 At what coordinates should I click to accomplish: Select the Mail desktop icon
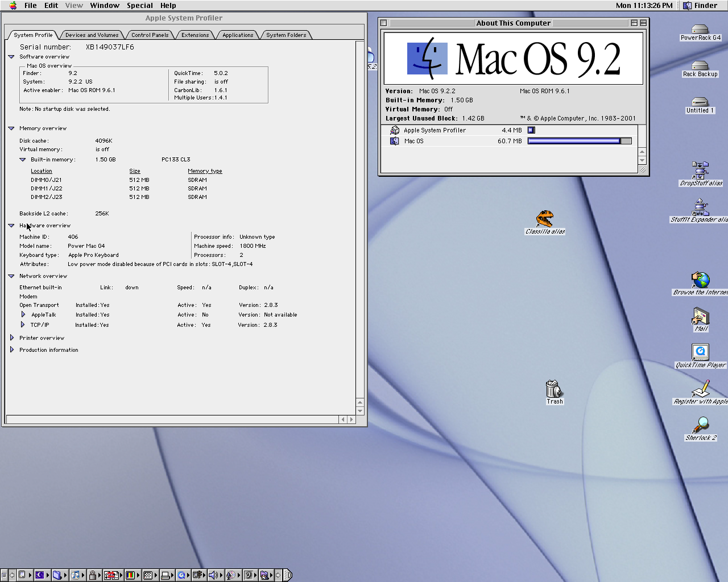701,316
